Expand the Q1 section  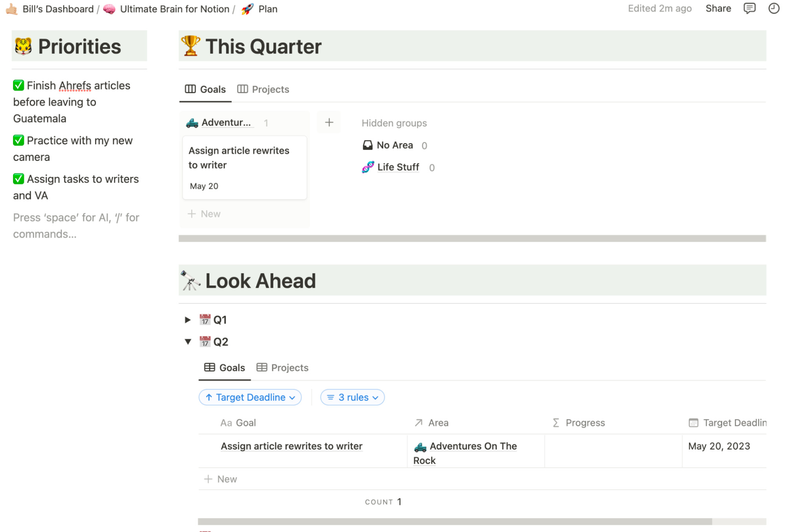[187, 319]
